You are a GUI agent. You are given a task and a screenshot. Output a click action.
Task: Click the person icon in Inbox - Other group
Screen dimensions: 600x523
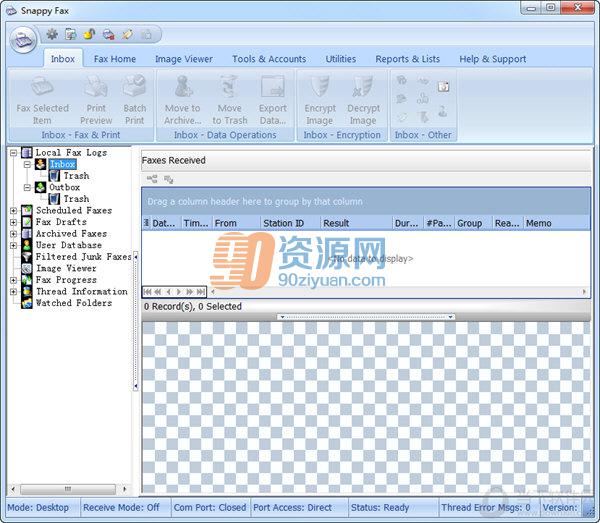pos(443,111)
